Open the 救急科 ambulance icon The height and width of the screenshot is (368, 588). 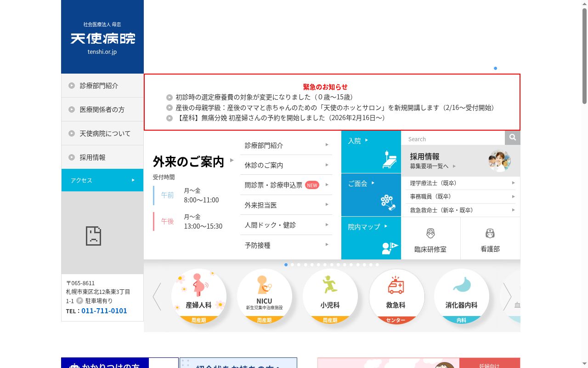pyautogui.click(x=396, y=296)
